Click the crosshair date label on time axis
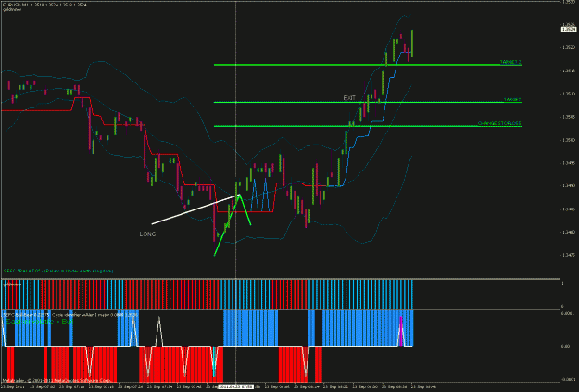Viewport: 579px width, 392px height. coord(235,386)
